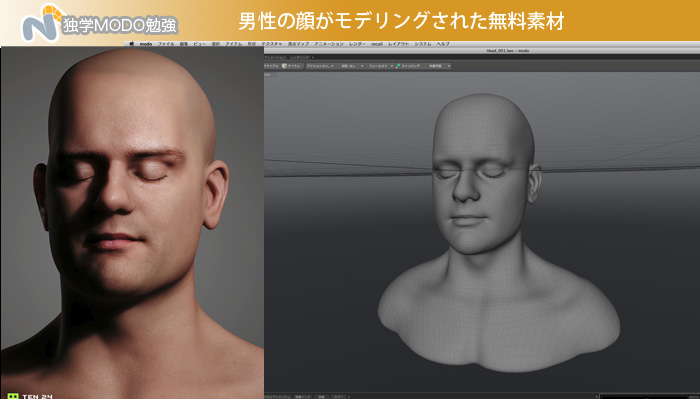Open the レンダー menu
This screenshot has height=399, width=700.
(x=357, y=44)
